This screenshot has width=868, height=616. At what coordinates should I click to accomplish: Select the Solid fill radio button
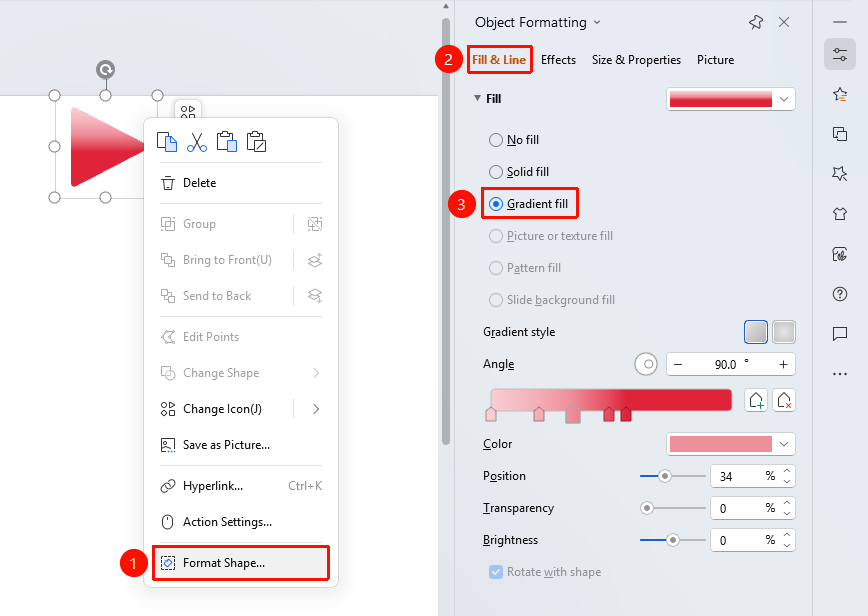(x=495, y=172)
